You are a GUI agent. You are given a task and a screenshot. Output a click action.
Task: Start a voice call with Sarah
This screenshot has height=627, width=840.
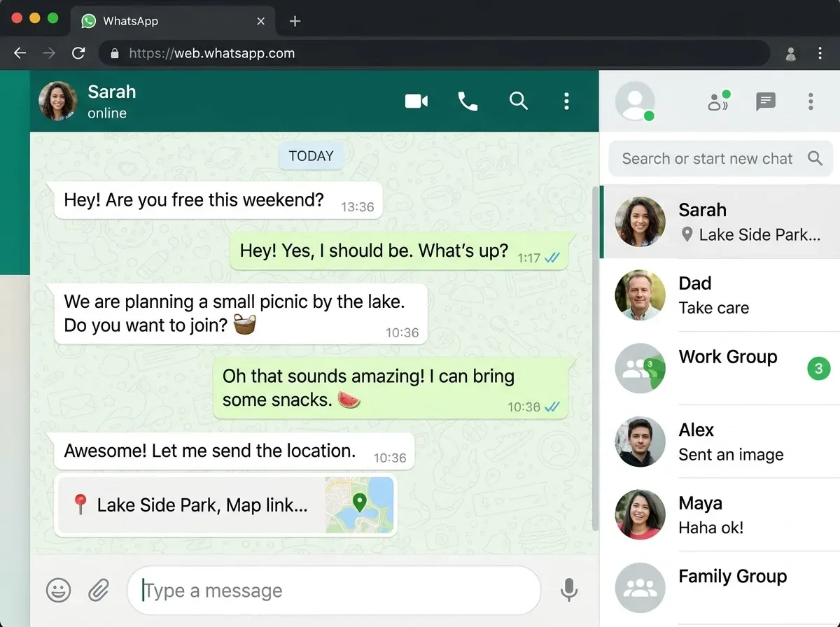468,101
